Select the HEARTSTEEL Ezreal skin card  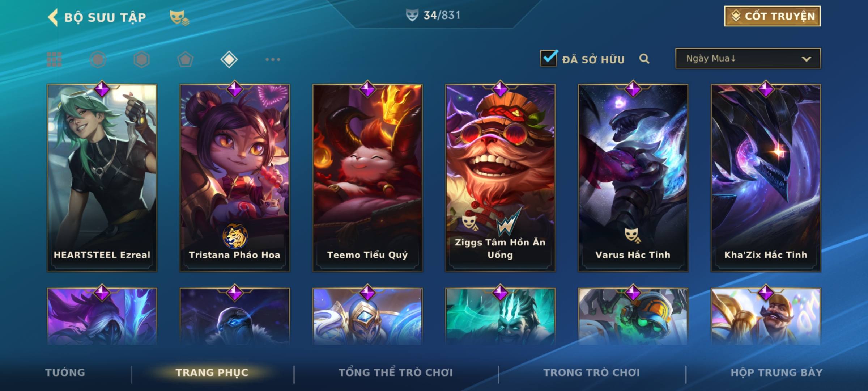[x=102, y=177]
